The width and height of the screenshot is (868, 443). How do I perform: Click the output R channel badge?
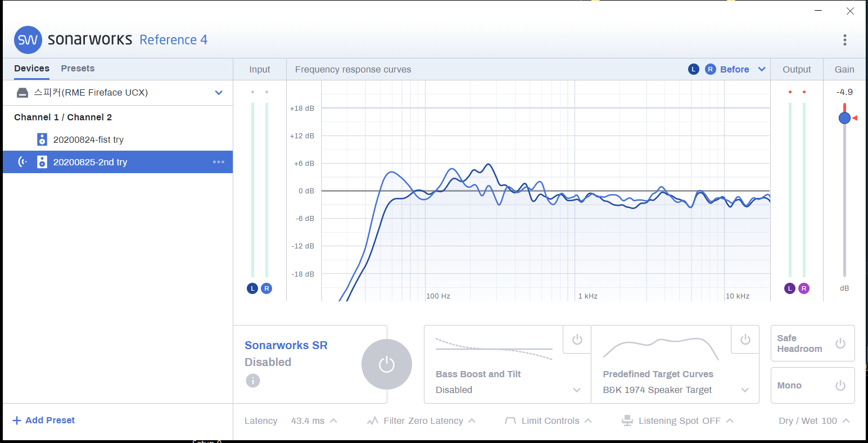pos(804,288)
